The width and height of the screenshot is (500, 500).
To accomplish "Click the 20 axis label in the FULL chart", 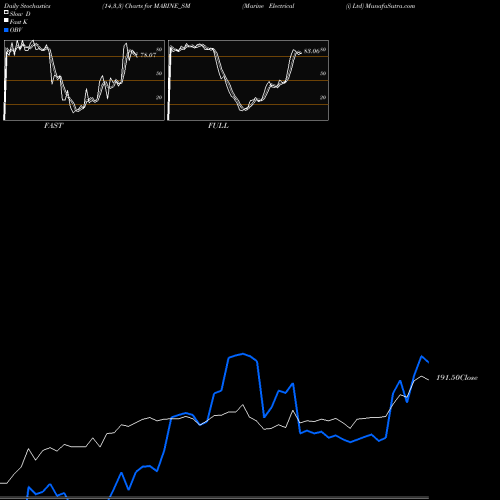I will pyautogui.click(x=323, y=97).
